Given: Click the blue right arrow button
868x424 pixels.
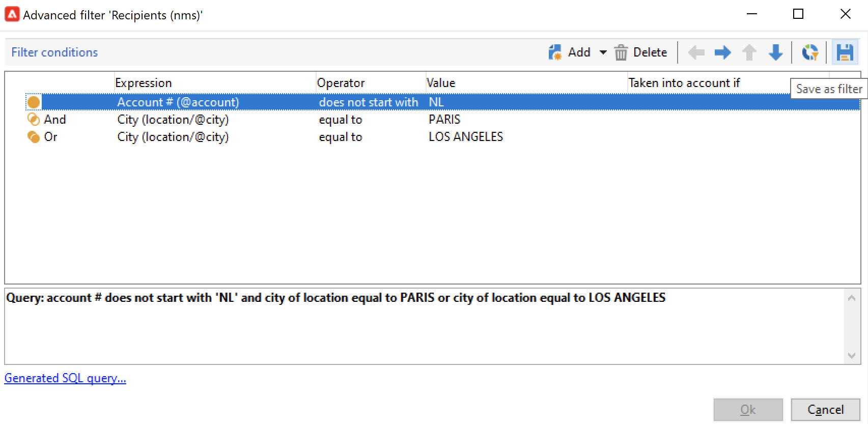Looking at the screenshot, I should (722, 52).
